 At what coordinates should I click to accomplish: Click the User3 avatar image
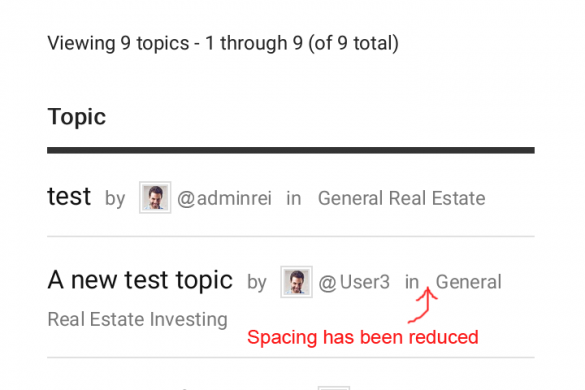[297, 282]
